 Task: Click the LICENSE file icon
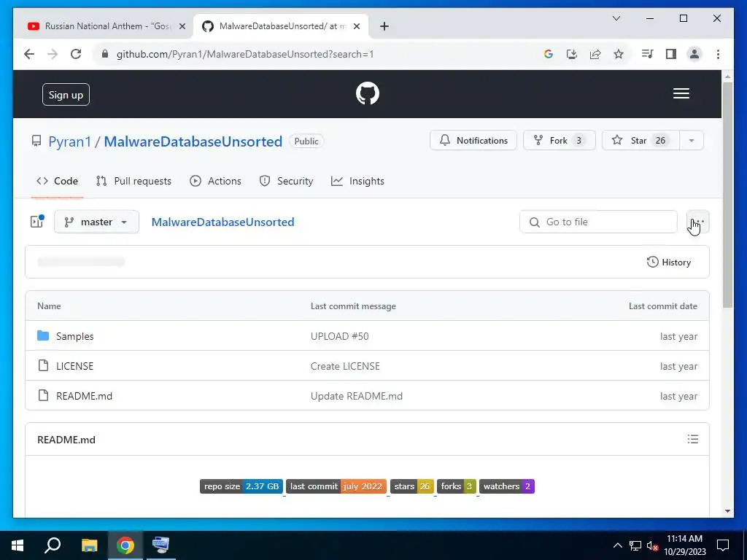coord(43,366)
